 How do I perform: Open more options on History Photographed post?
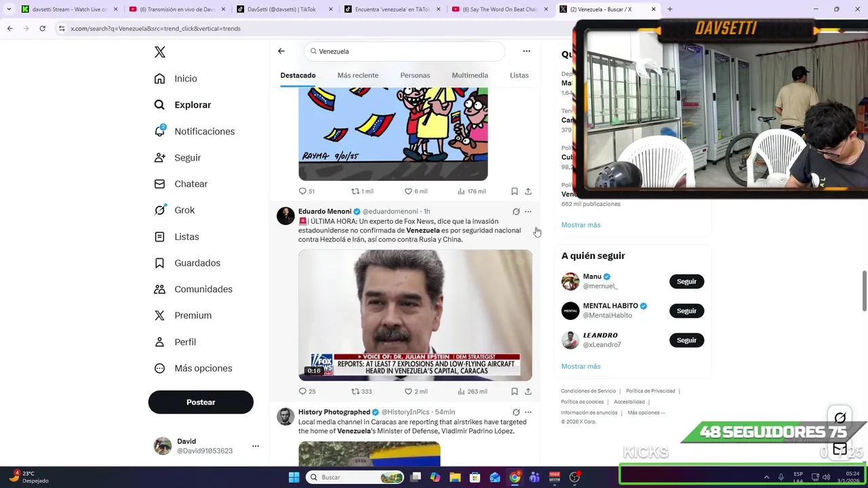[528, 412]
